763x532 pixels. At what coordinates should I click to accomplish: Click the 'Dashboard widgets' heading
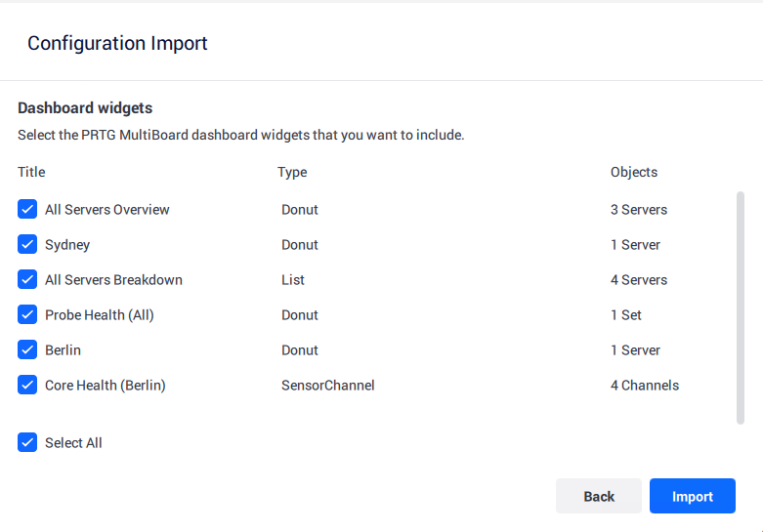[85, 108]
